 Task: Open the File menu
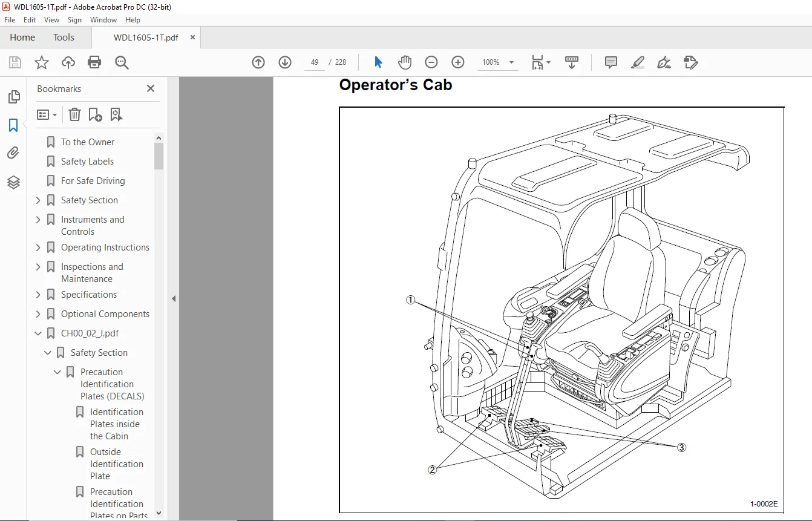coord(10,20)
